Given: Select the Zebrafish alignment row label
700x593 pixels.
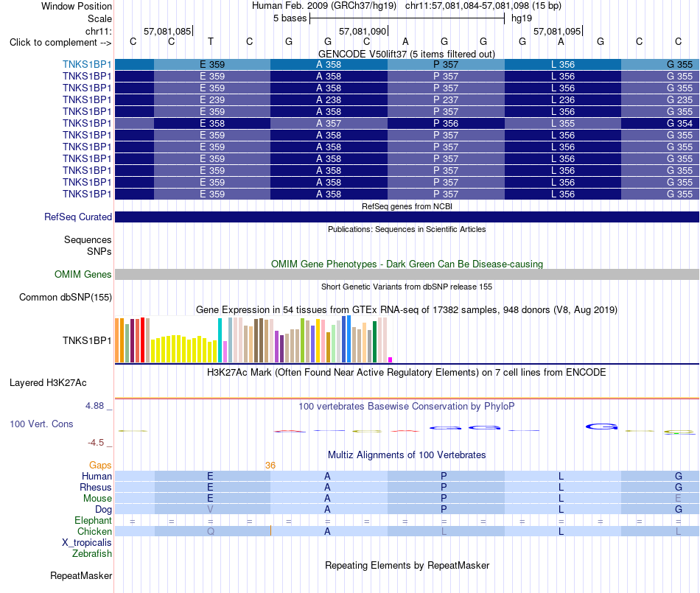Looking at the screenshot, I should (x=91, y=553).
